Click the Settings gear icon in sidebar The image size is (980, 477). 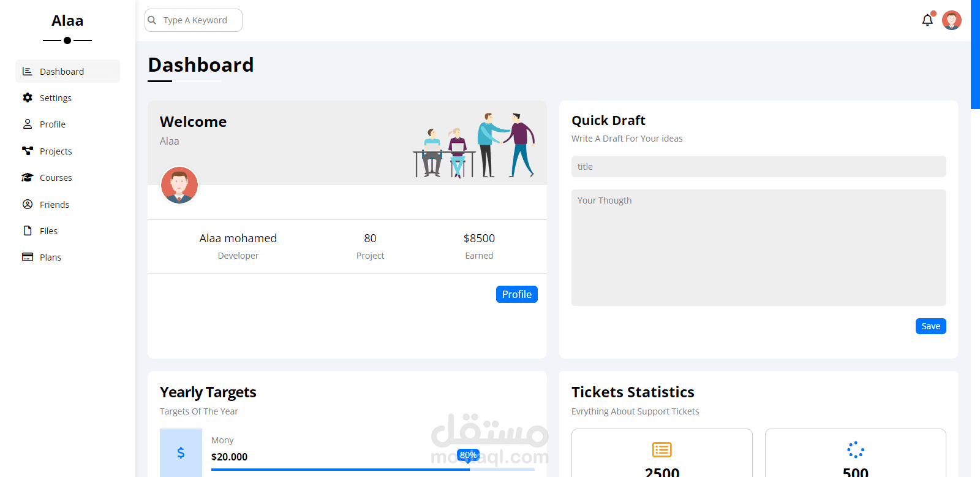click(x=28, y=97)
